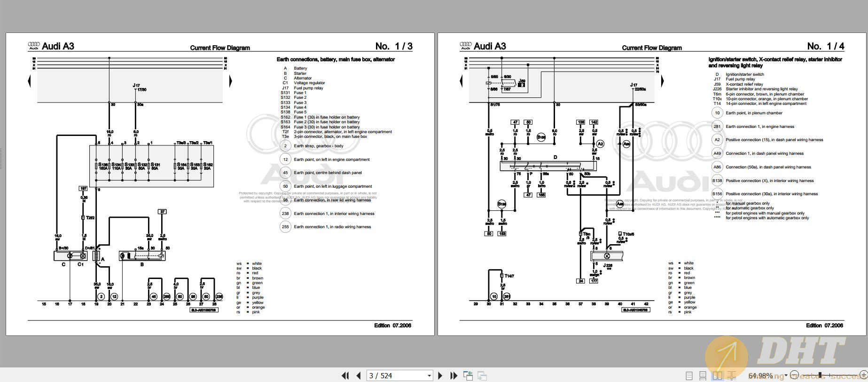Click the 'Edition 07.2006' text on left page
The width and height of the screenshot is (868, 382).
392,326
